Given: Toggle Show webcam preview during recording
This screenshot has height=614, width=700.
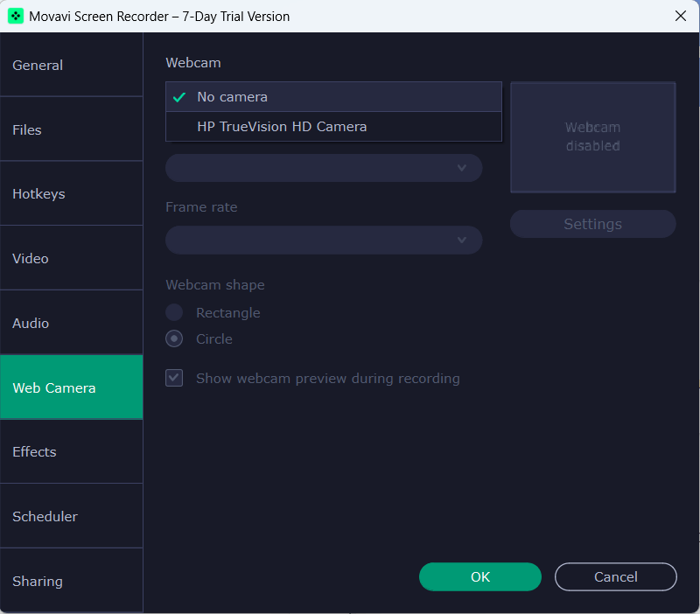Looking at the screenshot, I should pos(174,378).
